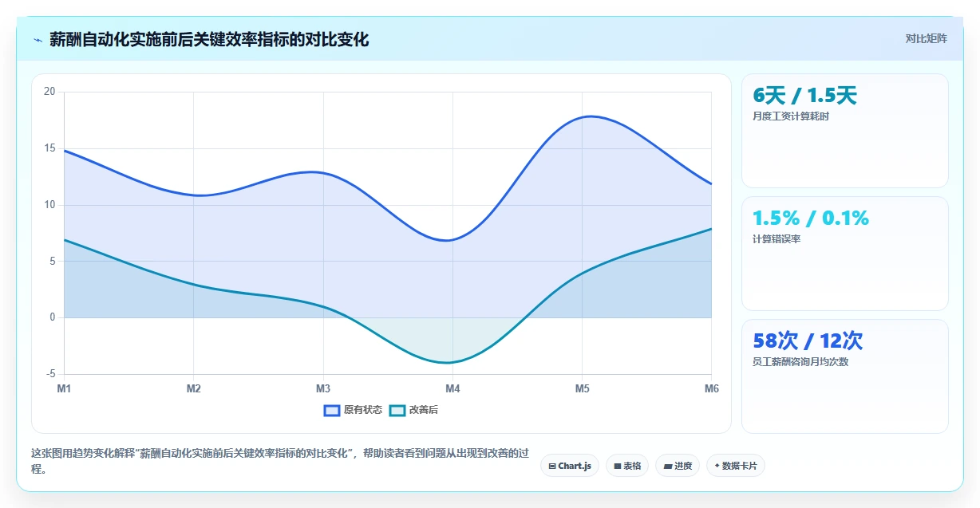
Task: Click the 数据卡片 tag
Action: tap(736, 466)
